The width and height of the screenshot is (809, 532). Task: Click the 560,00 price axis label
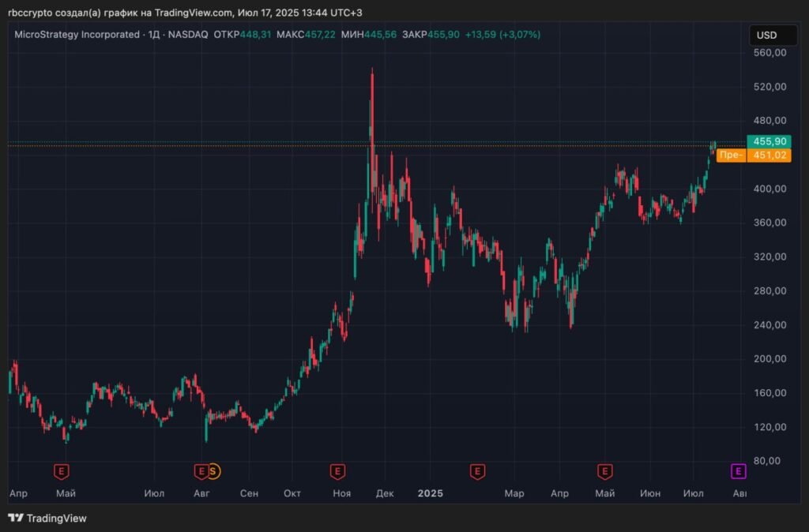(x=769, y=53)
